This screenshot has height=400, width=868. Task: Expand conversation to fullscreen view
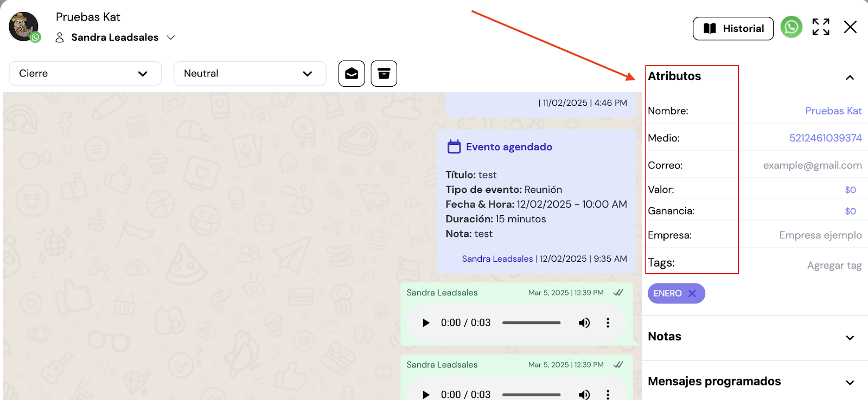[x=821, y=27]
